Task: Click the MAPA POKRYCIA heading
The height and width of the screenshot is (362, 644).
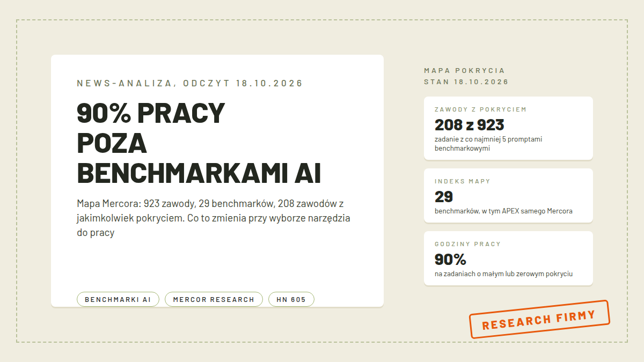Action: coord(464,70)
